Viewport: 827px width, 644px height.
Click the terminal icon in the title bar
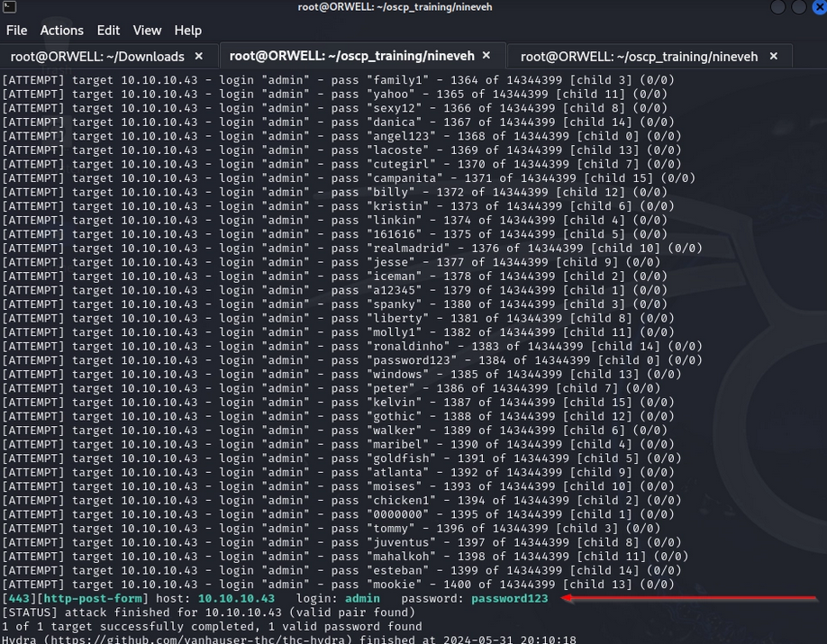7,7
